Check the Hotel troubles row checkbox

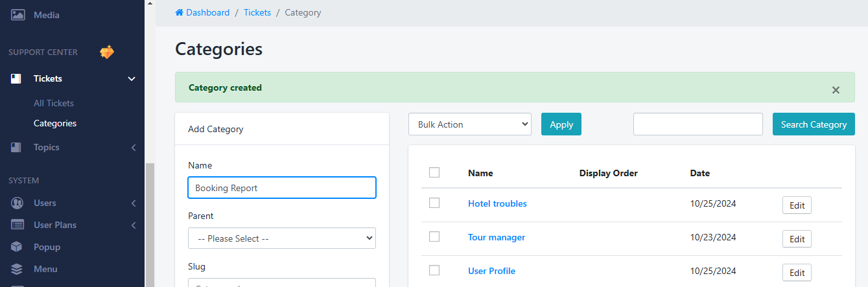(434, 203)
